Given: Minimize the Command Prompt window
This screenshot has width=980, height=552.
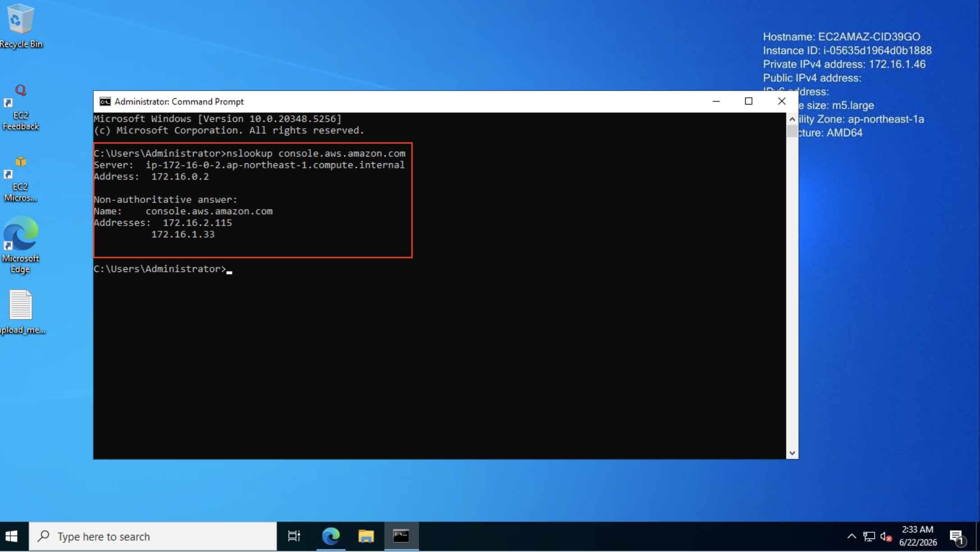Looking at the screenshot, I should [716, 101].
